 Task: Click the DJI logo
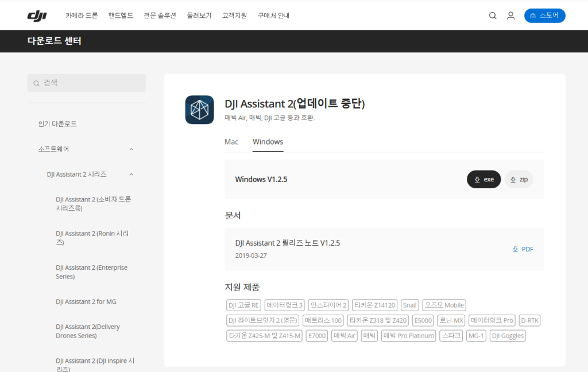[37, 15]
